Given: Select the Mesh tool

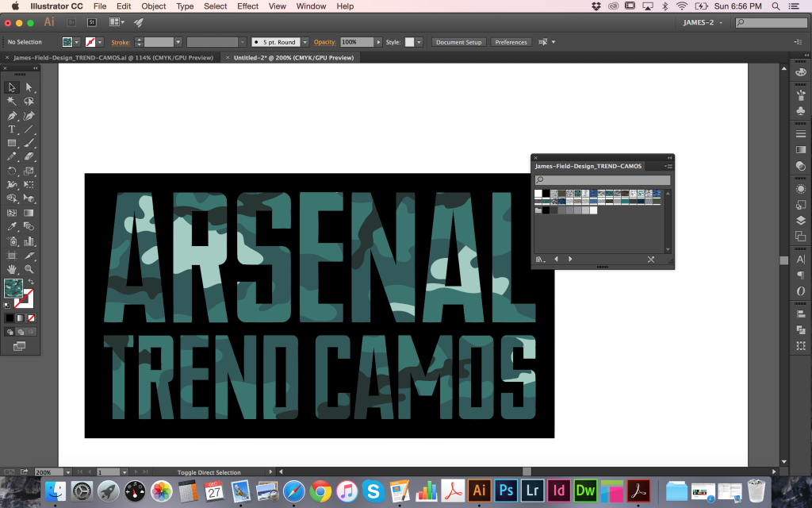Looking at the screenshot, I should [12, 213].
